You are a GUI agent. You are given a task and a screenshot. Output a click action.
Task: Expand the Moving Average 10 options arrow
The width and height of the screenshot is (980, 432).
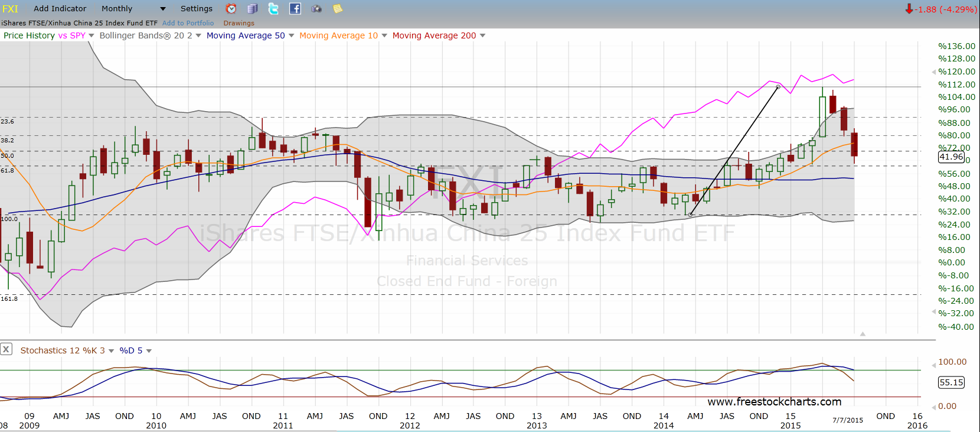tap(384, 36)
